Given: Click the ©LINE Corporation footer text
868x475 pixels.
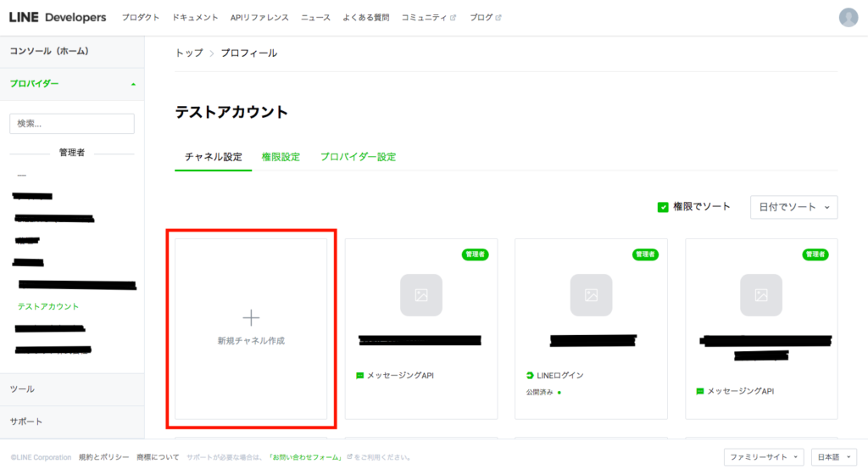Looking at the screenshot, I should (x=41, y=457).
